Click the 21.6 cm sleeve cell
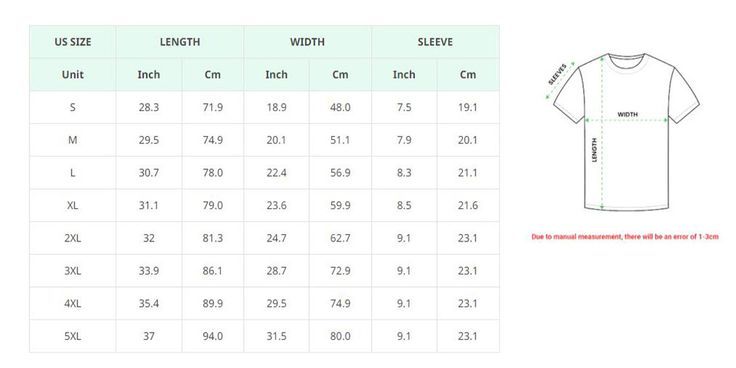This screenshot has width=736, height=368. click(x=468, y=206)
